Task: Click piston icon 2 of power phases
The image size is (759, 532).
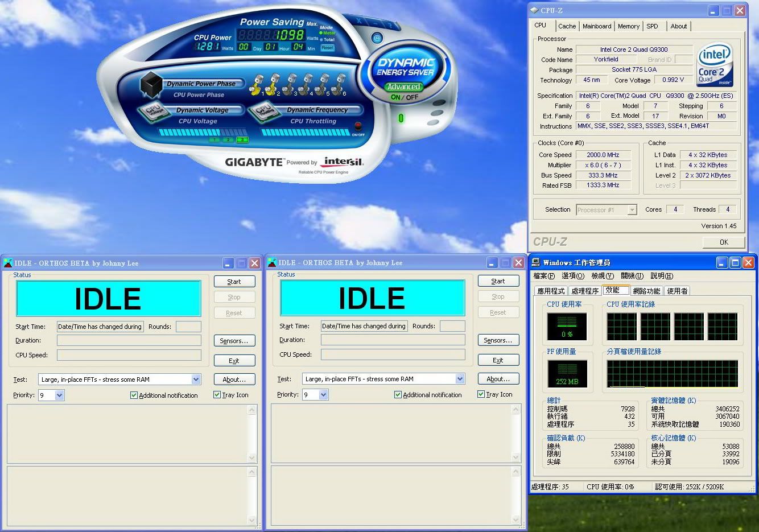Action: [x=273, y=84]
